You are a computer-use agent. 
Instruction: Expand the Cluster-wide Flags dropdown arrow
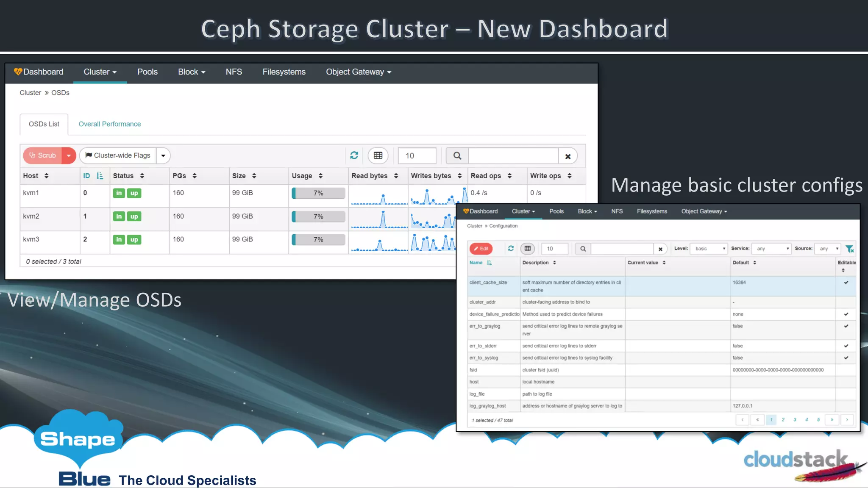163,155
